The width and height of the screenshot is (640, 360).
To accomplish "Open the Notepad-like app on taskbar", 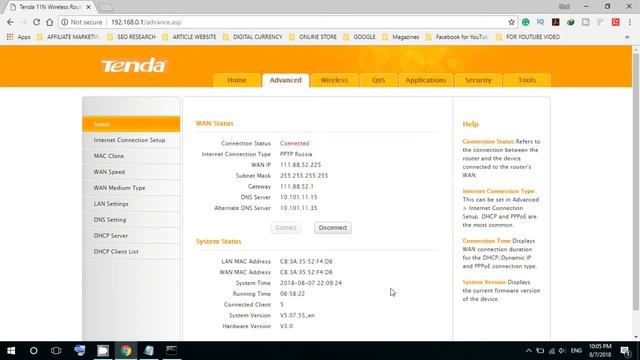I will [149, 351].
